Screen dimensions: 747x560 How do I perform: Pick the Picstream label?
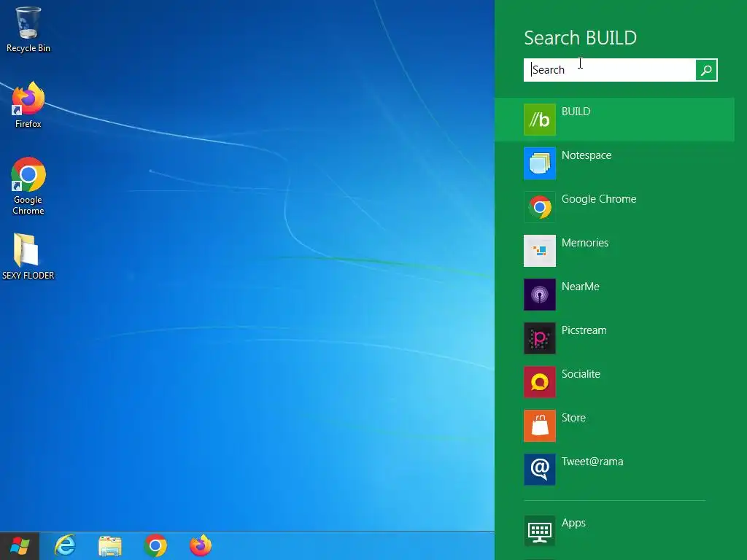pyautogui.click(x=584, y=330)
